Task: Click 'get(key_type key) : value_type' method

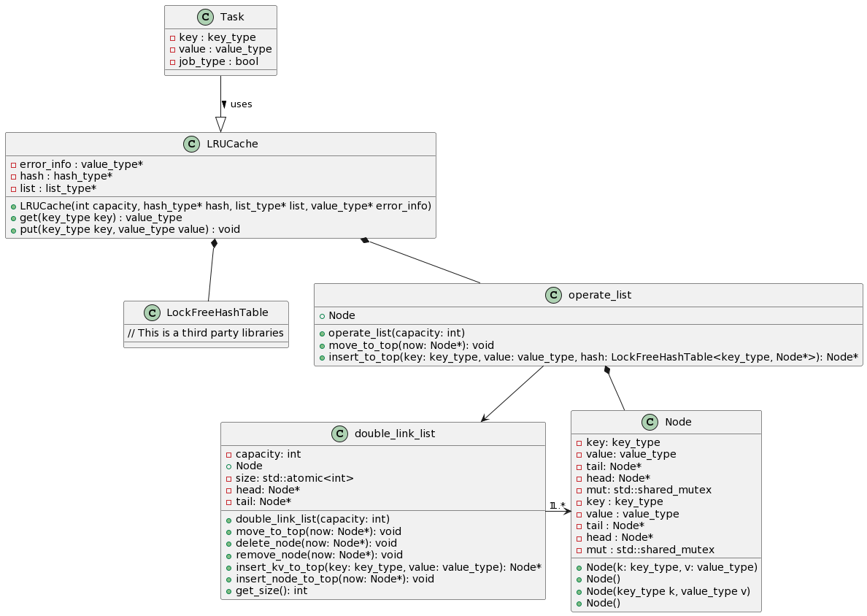Action: 101,218
